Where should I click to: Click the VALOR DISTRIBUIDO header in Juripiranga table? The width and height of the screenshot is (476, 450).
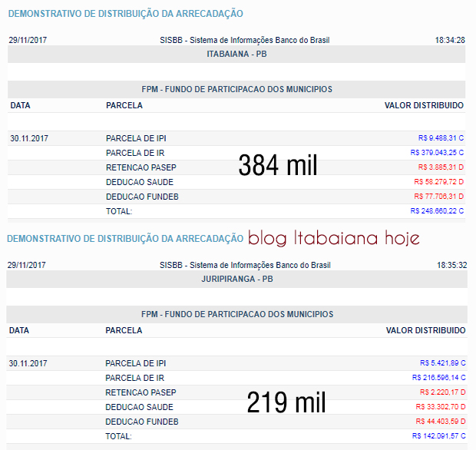point(425,331)
